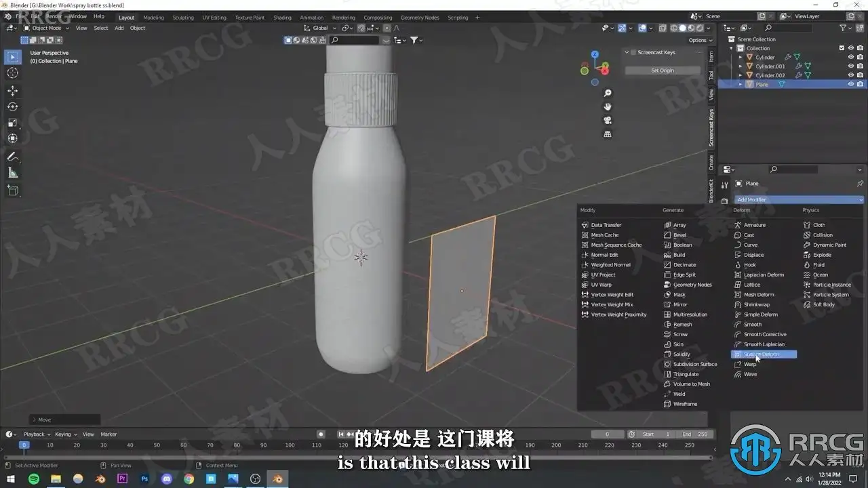Viewport: 868px width, 488px height.
Task: Click the outliner search field
Action: coord(787,28)
